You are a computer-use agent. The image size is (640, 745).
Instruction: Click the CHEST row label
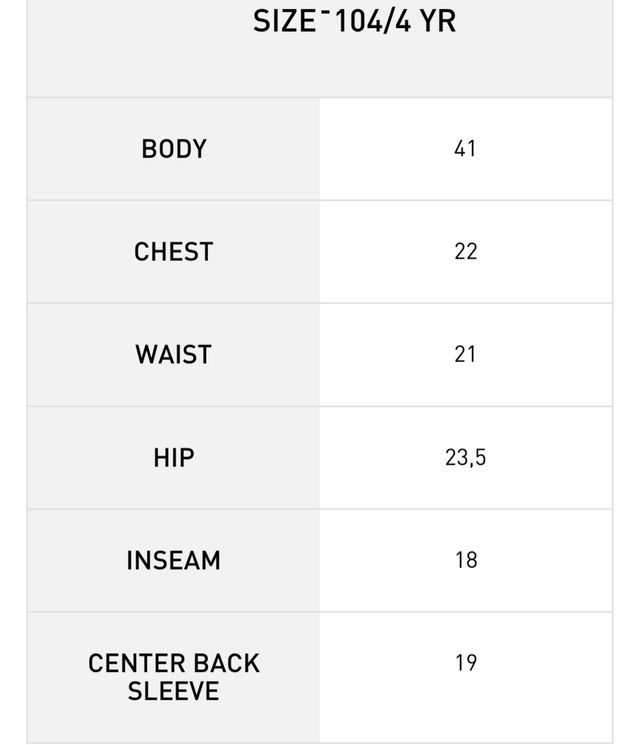(174, 252)
